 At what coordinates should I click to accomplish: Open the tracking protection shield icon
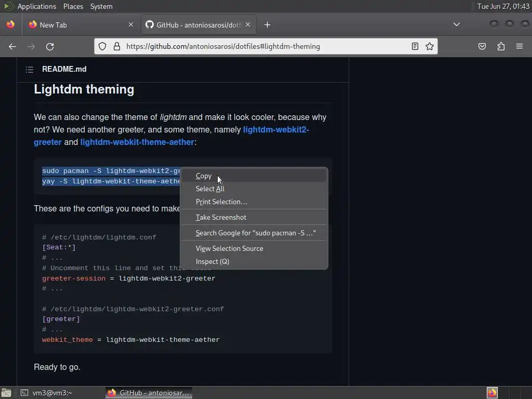(x=102, y=46)
